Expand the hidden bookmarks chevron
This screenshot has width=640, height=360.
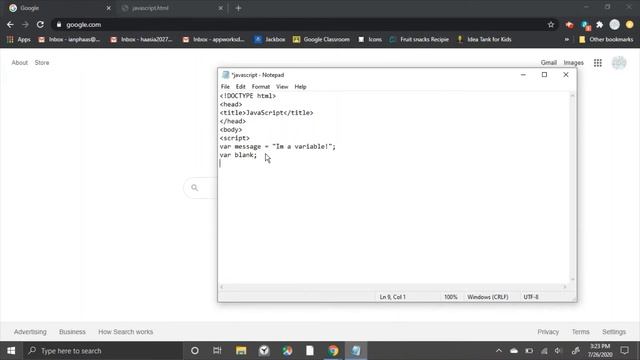point(567,40)
